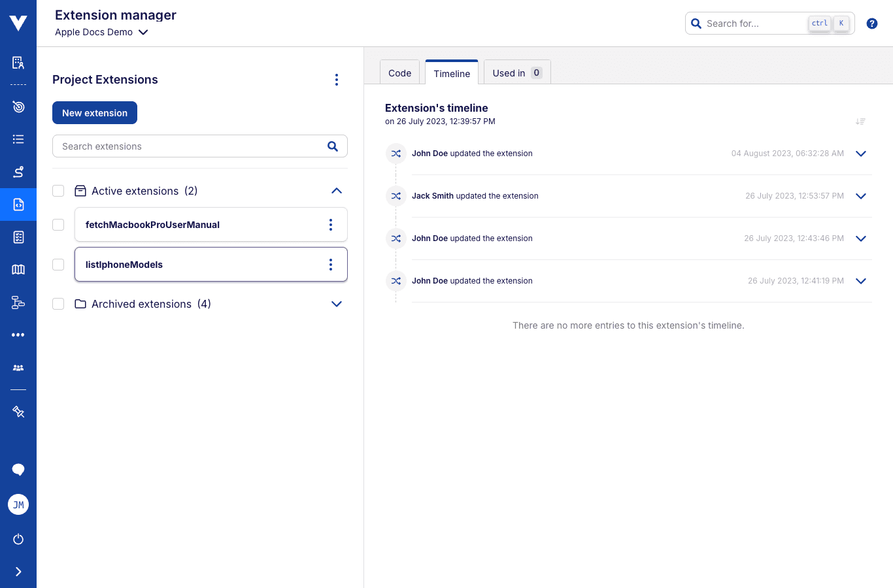Viewport: 893px width, 588px height.
Task: Open Project Extensions kebab menu
Action: 337,80
